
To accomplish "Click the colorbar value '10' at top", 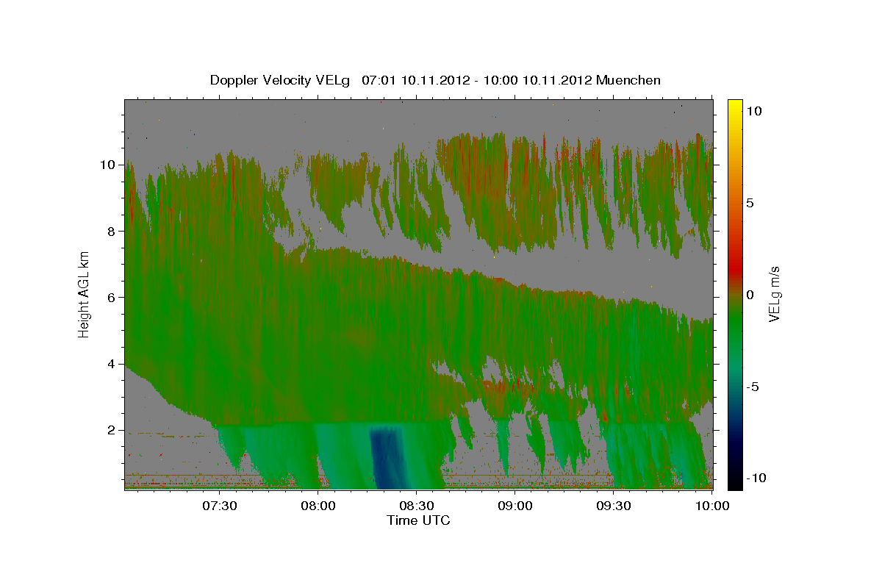I will pos(754,110).
